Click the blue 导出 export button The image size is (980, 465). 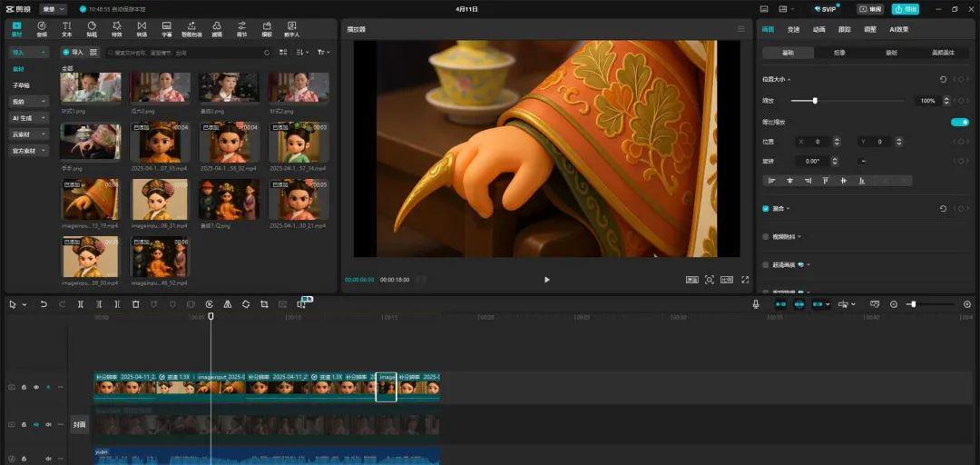point(905,9)
